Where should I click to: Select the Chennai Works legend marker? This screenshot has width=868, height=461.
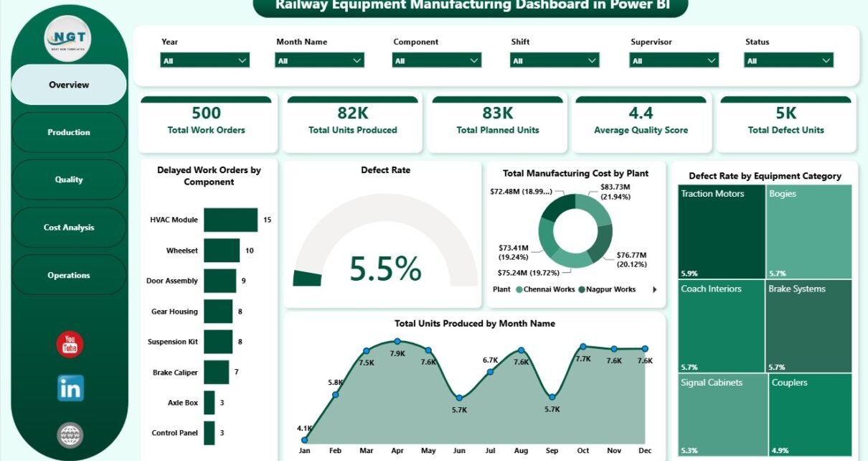(519, 289)
